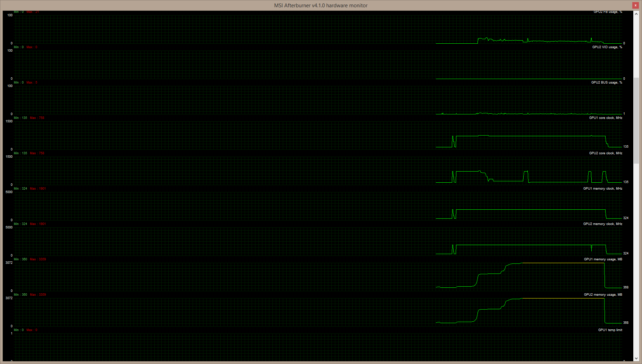Close the Afterburner hardware monitor window
The height and width of the screenshot is (364, 642).
[635, 5]
